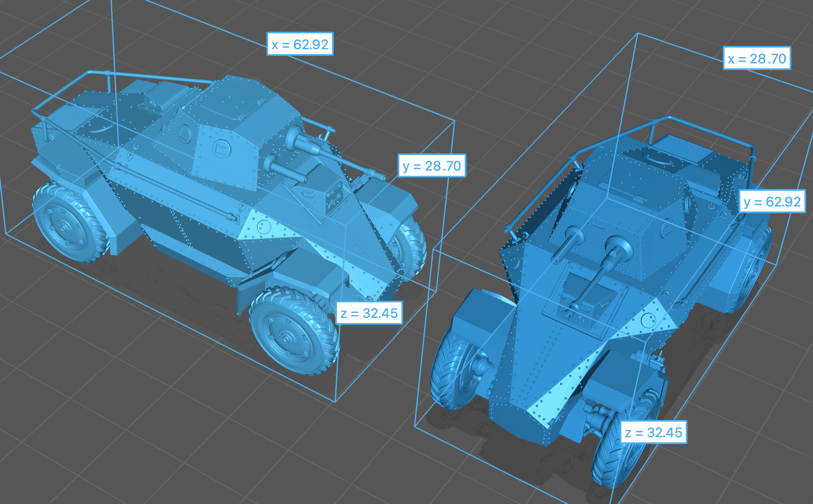Click the x = 62.92 dimension label
Screen dimensions: 813x504
[300, 44]
